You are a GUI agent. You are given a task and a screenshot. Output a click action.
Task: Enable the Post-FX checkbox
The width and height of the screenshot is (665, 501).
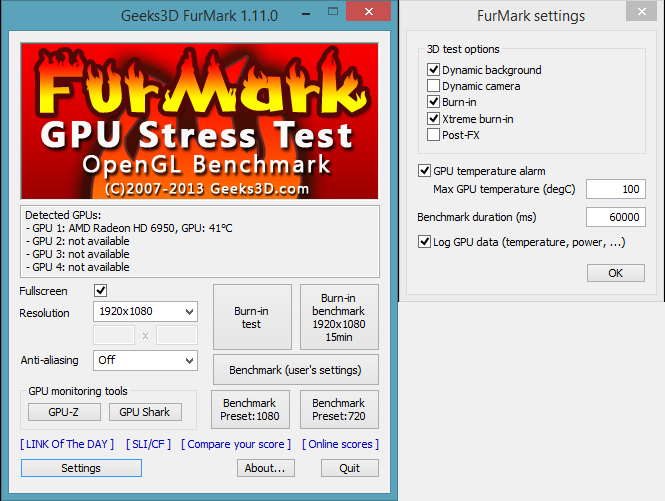click(x=433, y=135)
